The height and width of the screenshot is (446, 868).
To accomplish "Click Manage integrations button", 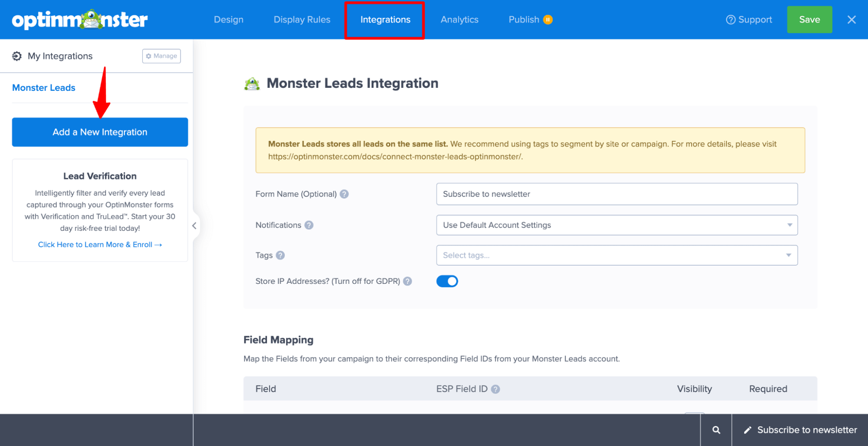I will [162, 56].
